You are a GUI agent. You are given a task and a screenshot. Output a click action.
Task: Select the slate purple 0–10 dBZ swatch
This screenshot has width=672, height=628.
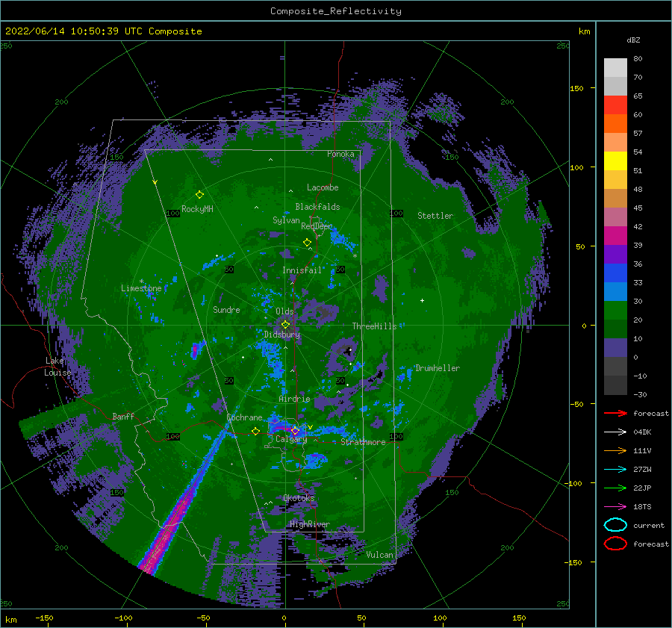tap(615, 348)
